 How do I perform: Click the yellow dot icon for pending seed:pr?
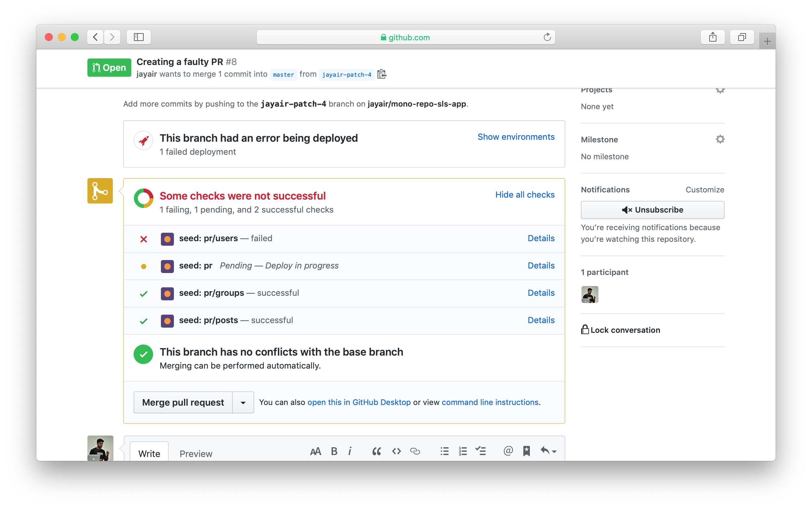click(x=144, y=266)
